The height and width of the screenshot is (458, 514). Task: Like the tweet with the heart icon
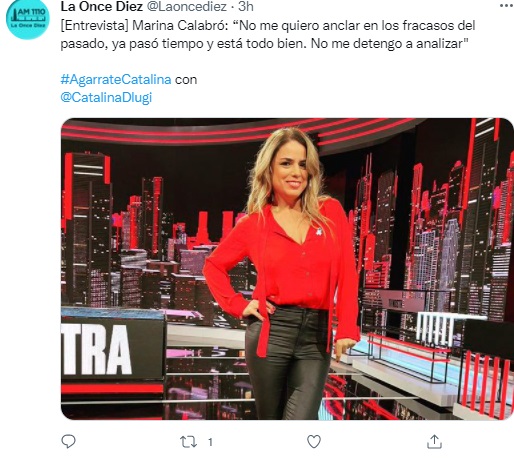(314, 442)
